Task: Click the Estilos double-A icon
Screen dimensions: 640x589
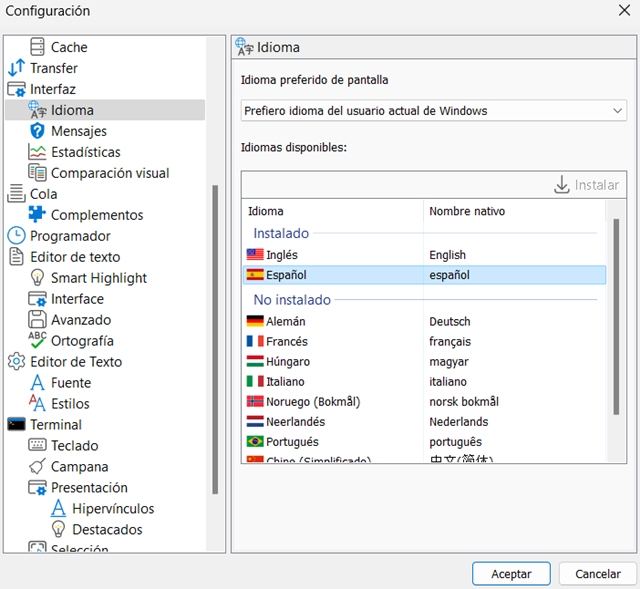Action: click(x=37, y=403)
